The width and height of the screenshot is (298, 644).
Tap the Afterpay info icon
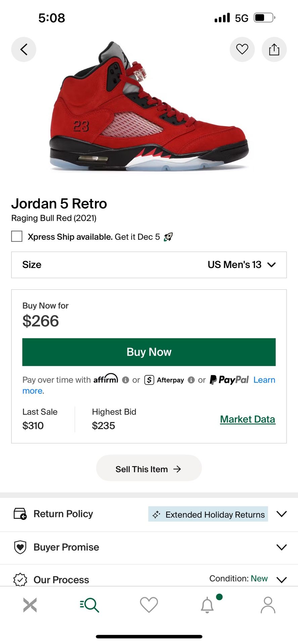tap(191, 380)
